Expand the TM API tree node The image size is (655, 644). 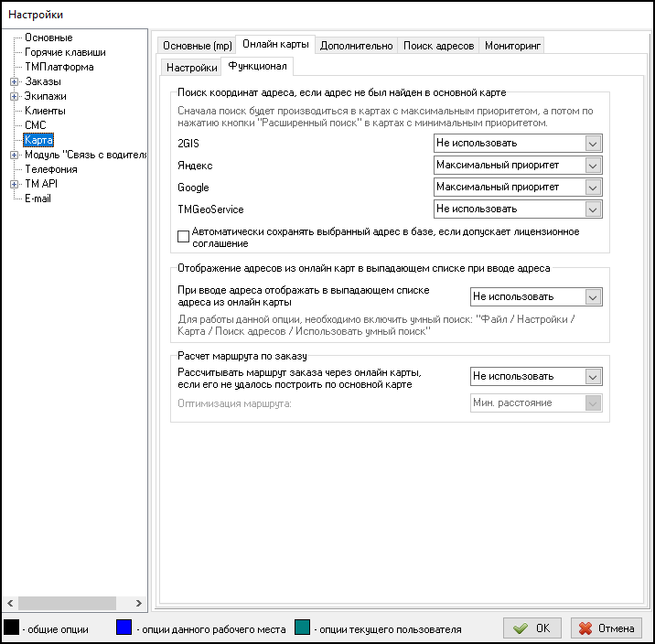14,184
